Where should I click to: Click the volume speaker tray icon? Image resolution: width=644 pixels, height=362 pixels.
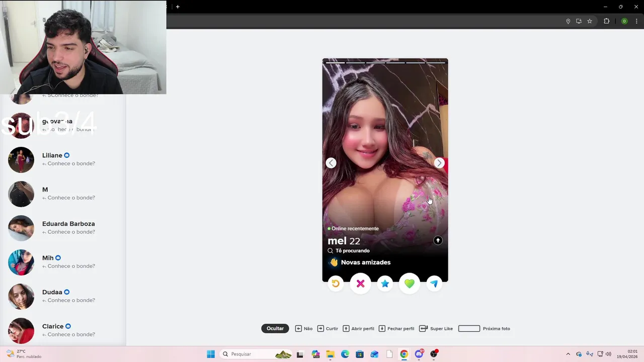(x=608, y=354)
